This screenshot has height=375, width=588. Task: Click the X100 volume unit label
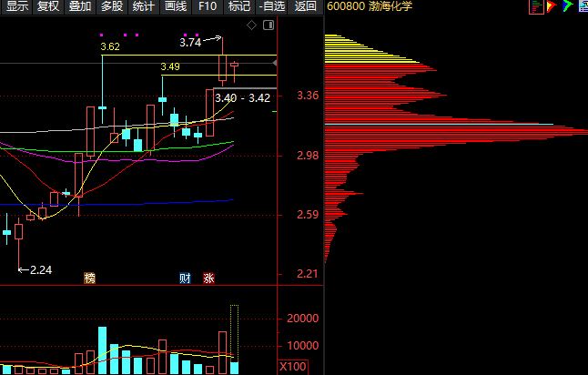292,367
